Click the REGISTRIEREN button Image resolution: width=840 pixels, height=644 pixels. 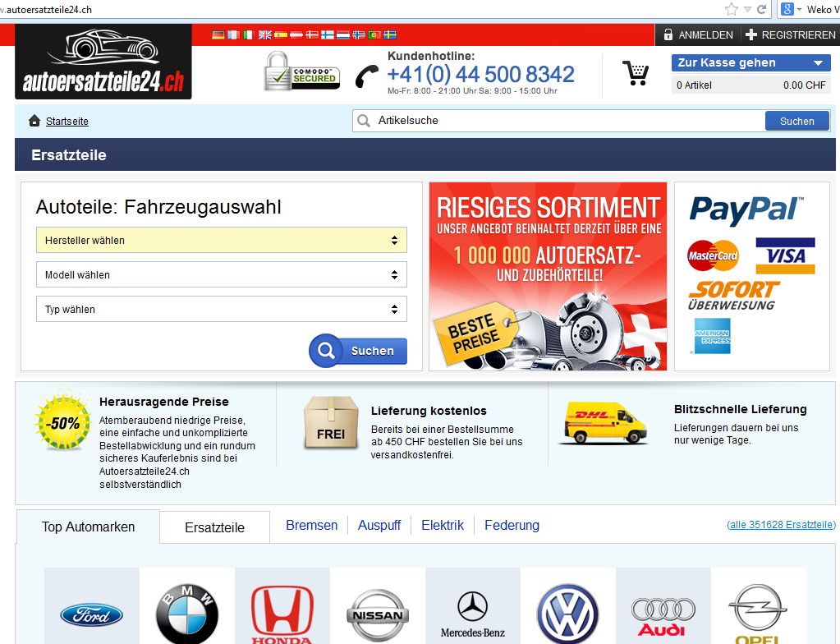pos(791,34)
